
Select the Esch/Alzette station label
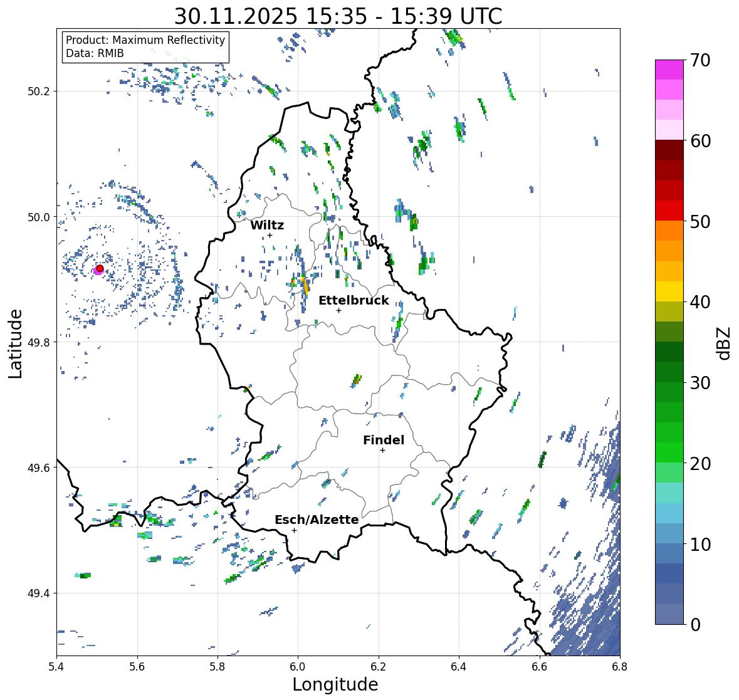click(317, 520)
